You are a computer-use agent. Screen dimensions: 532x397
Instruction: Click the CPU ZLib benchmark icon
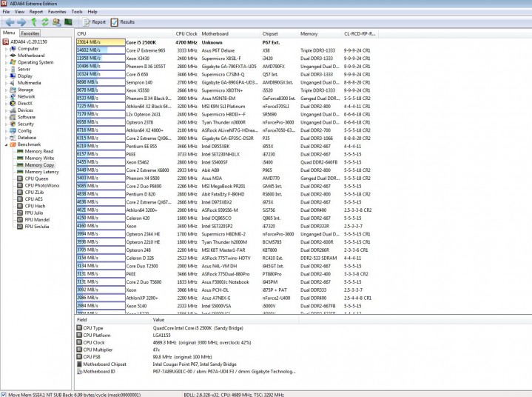20,193
